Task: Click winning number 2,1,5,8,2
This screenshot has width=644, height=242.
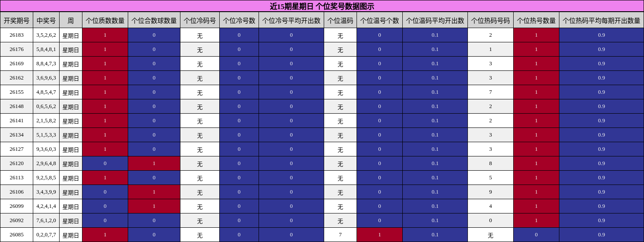Action: tap(46, 121)
